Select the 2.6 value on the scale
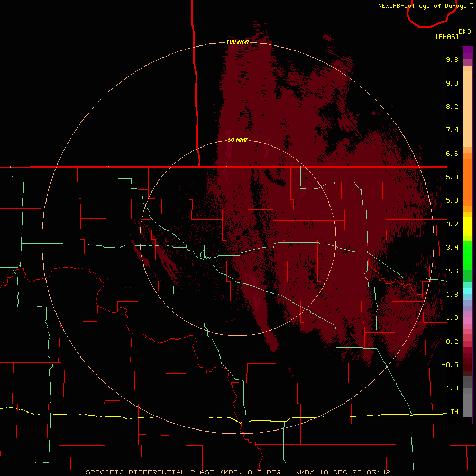This screenshot has width=476, height=476. tap(452, 271)
